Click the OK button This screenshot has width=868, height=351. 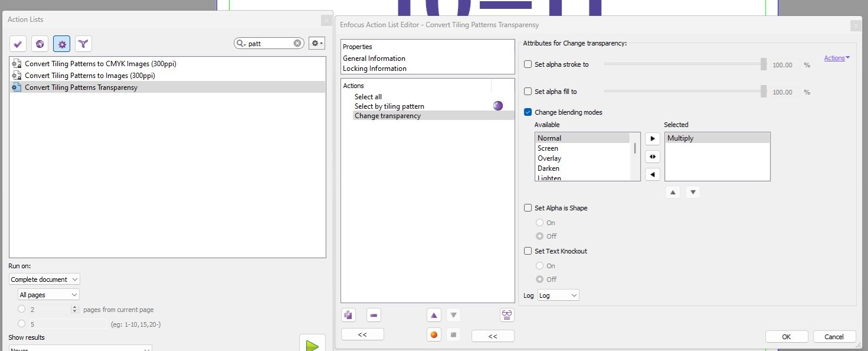(787, 336)
